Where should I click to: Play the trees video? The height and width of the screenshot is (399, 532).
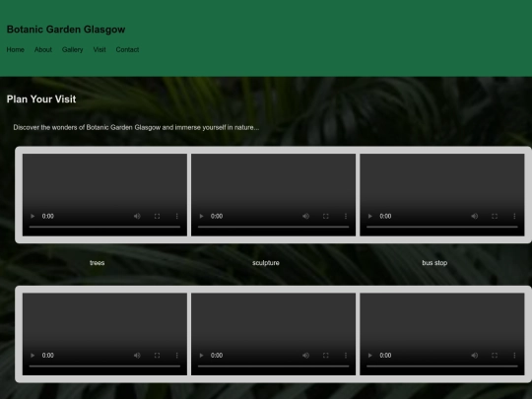[x=33, y=216]
